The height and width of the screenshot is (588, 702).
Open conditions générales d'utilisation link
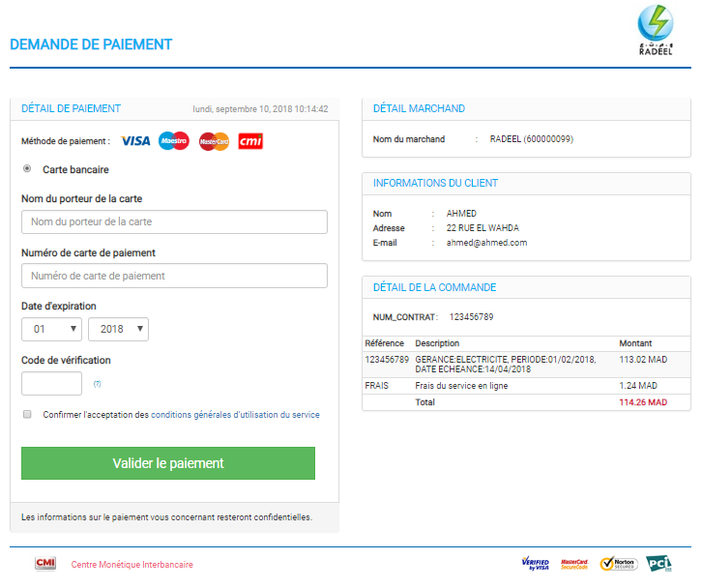point(235,415)
